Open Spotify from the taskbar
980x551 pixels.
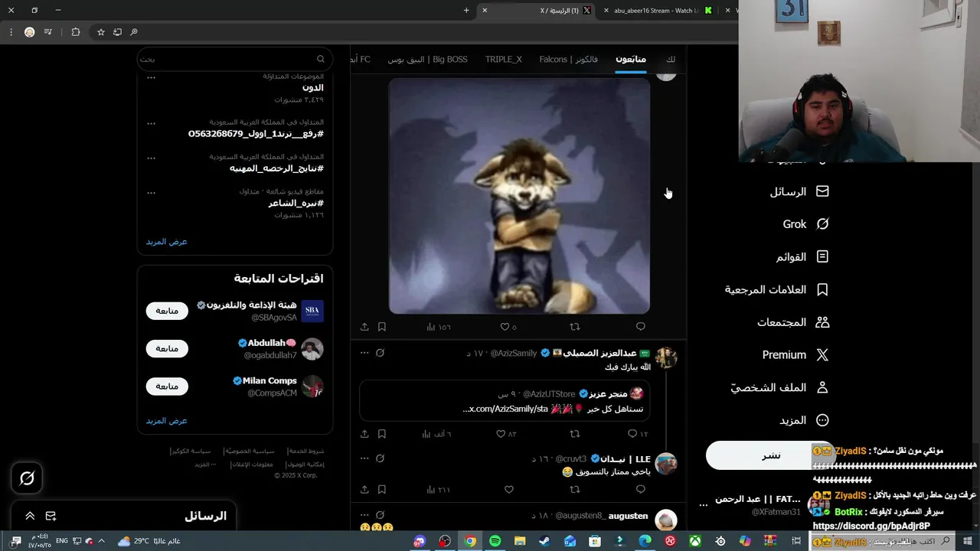click(495, 541)
